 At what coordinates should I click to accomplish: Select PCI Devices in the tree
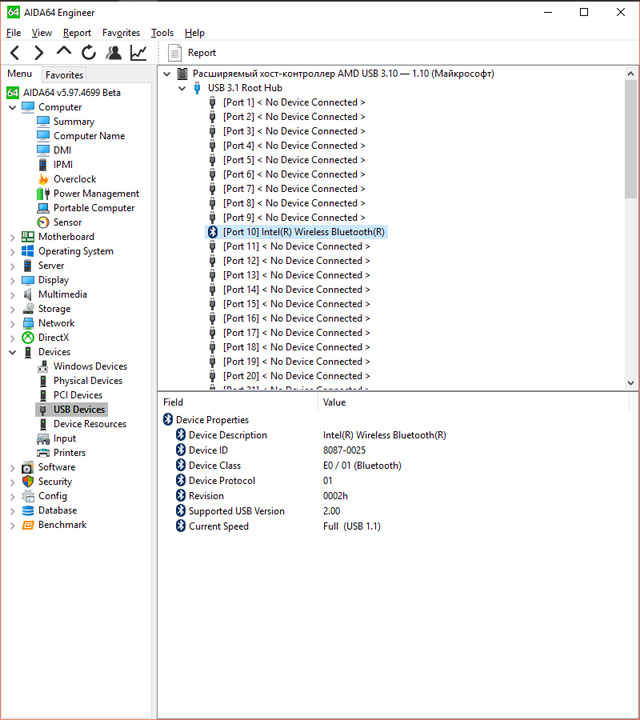(78, 395)
